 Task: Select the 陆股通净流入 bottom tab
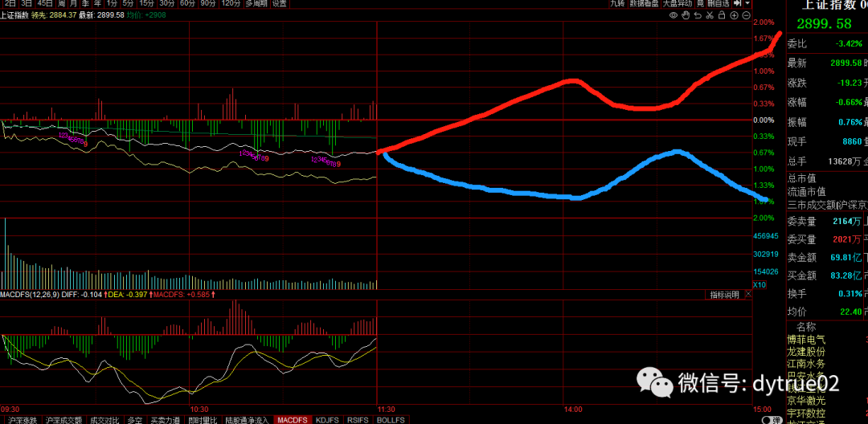coord(247,420)
